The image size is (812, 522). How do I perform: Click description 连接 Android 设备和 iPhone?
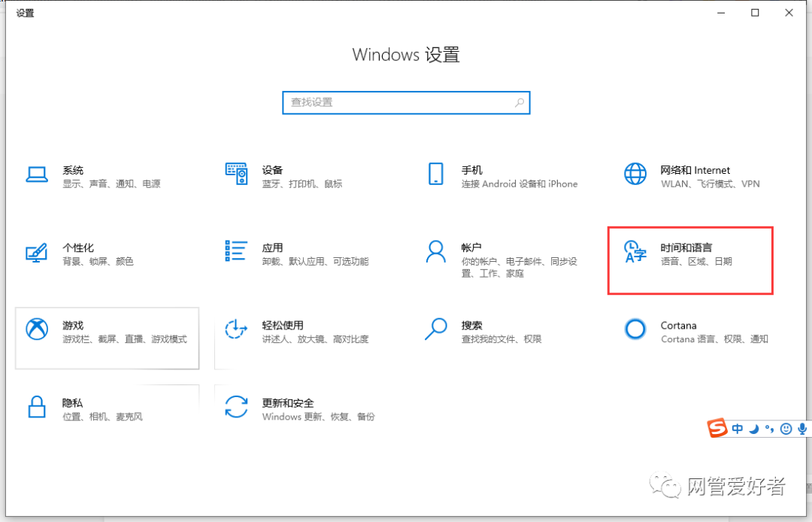pyautogui.click(x=520, y=184)
